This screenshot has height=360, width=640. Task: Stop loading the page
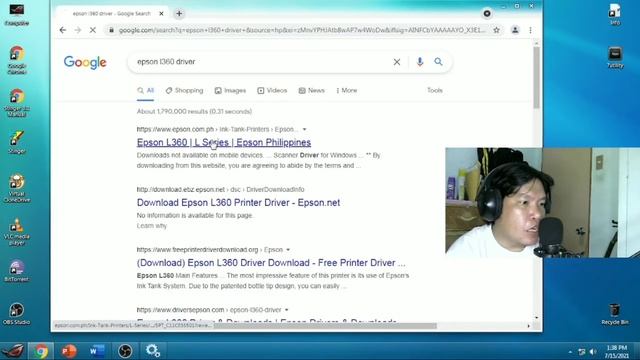(x=93, y=30)
